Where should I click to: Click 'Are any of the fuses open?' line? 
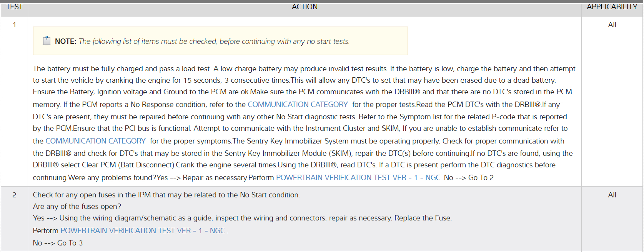(x=77, y=207)
